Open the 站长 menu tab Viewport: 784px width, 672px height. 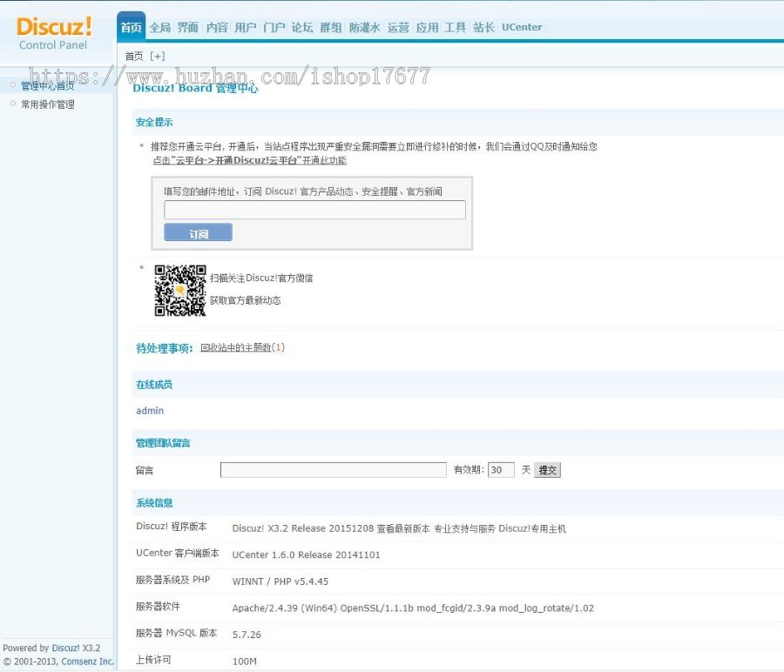pos(483,28)
